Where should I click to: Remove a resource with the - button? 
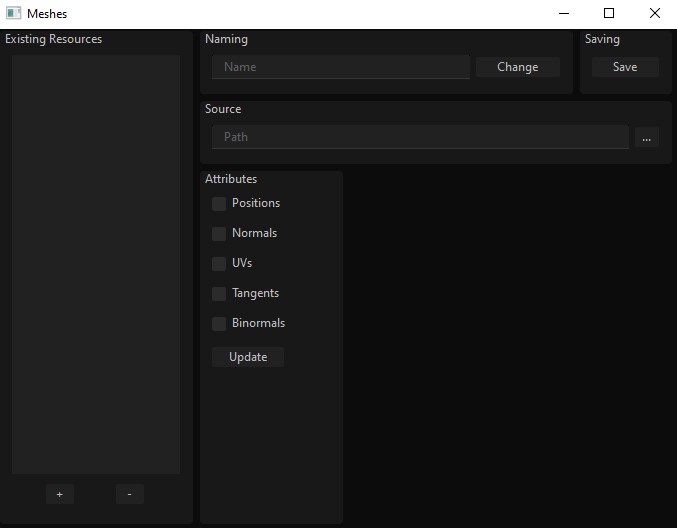point(130,494)
